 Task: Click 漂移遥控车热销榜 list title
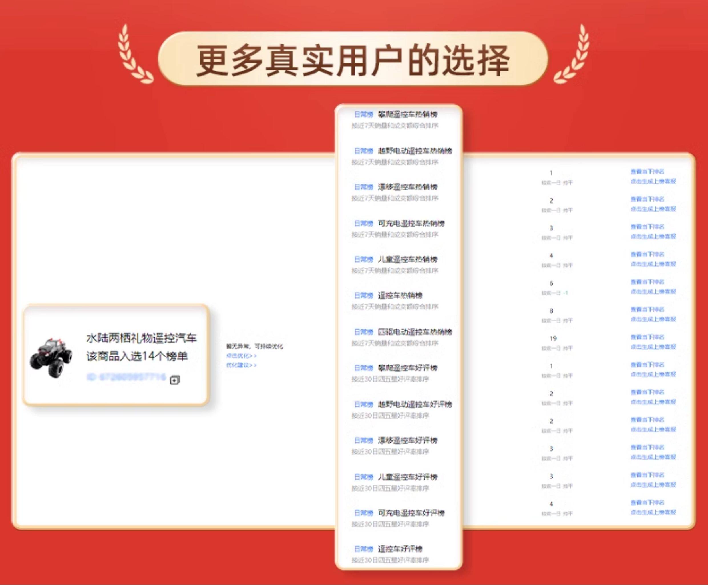407,187
